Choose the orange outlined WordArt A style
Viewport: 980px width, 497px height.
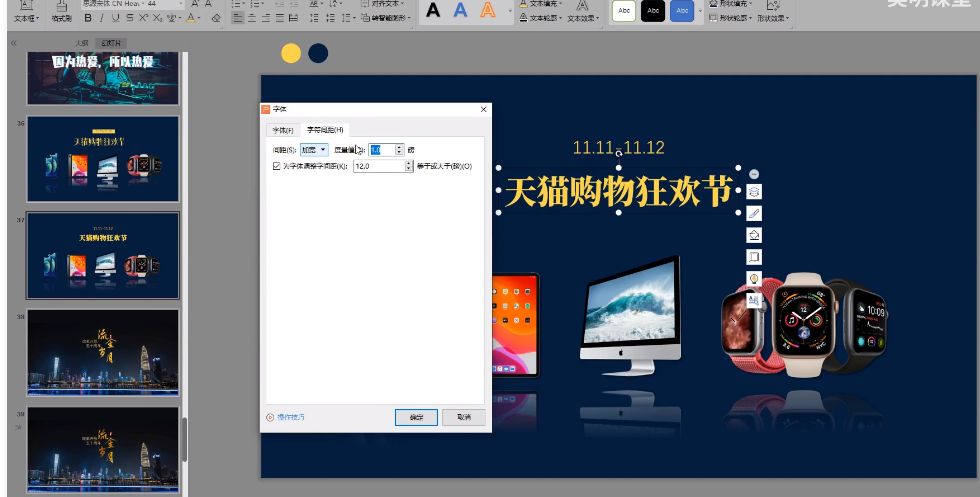[488, 10]
